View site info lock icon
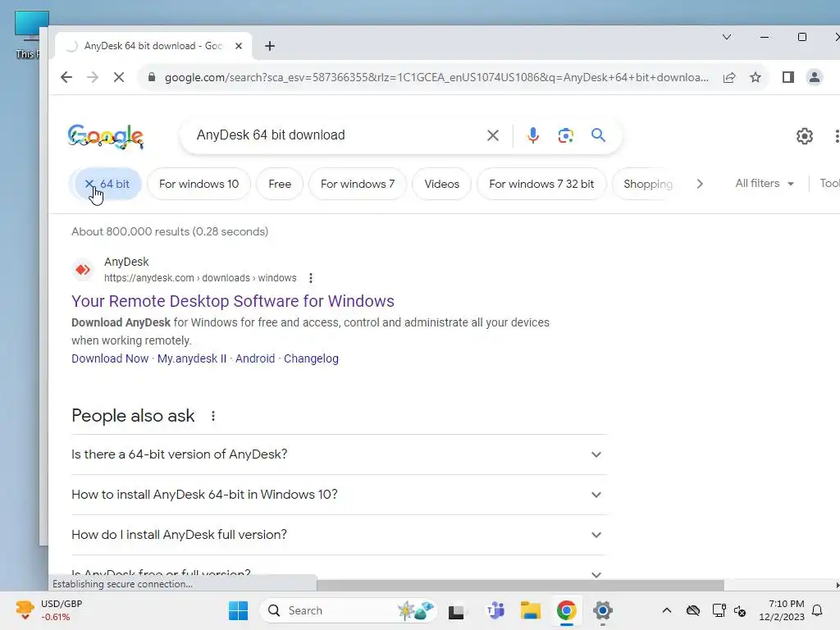Viewport: 840px width, 630px height. [x=152, y=77]
